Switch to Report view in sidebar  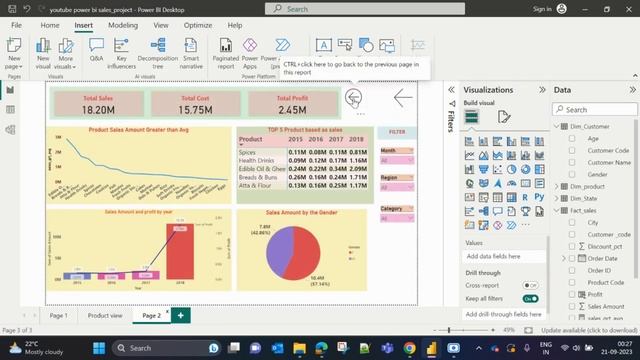[x=10, y=90]
